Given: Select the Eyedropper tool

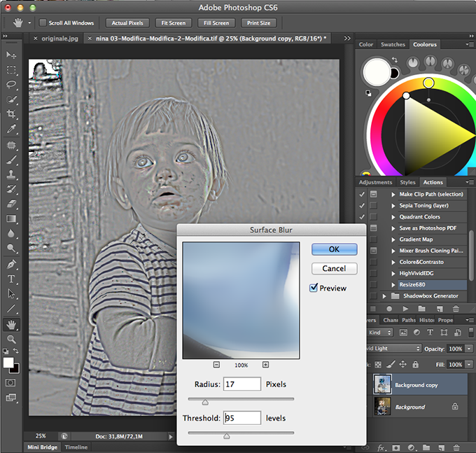Looking at the screenshot, I should [x=11, y=129].
